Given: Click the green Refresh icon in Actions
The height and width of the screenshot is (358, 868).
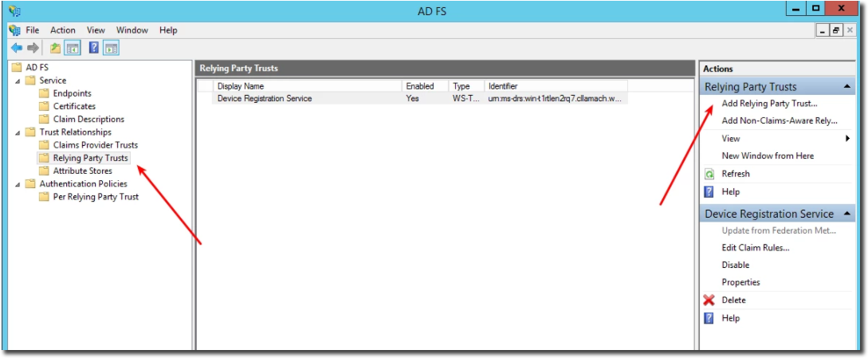Looking at the screenshot, I should click(709, 174).
